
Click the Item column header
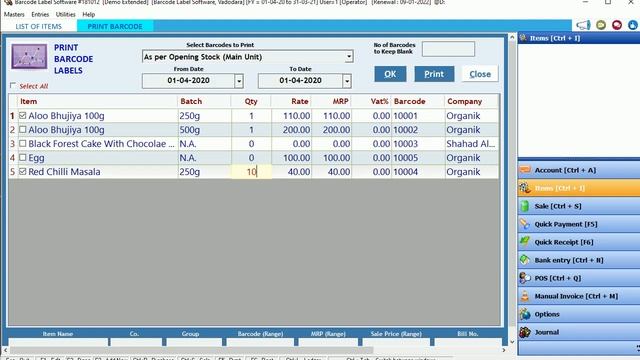tap(98, 101)
